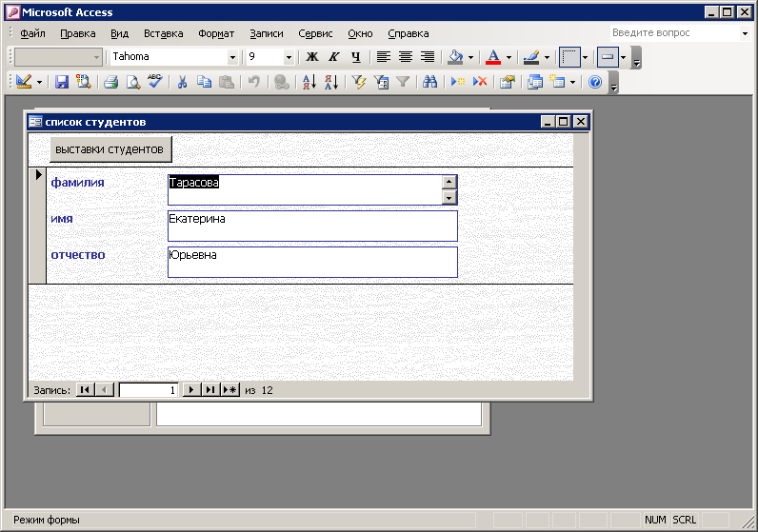The width and height of the screenshot is (758, 532).
Task: Click the record number box
Action: point(149,390)
